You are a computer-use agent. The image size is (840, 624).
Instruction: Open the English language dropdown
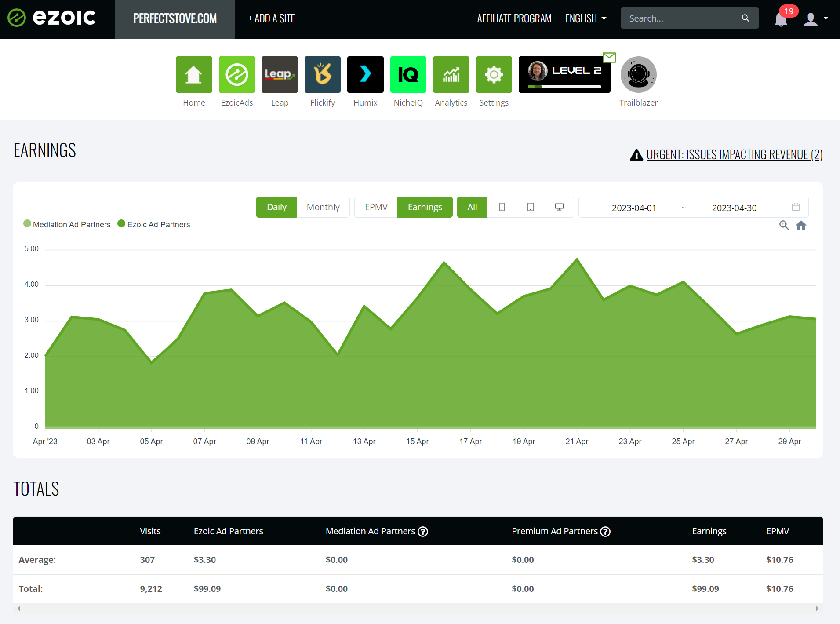(x=586, y=18)
